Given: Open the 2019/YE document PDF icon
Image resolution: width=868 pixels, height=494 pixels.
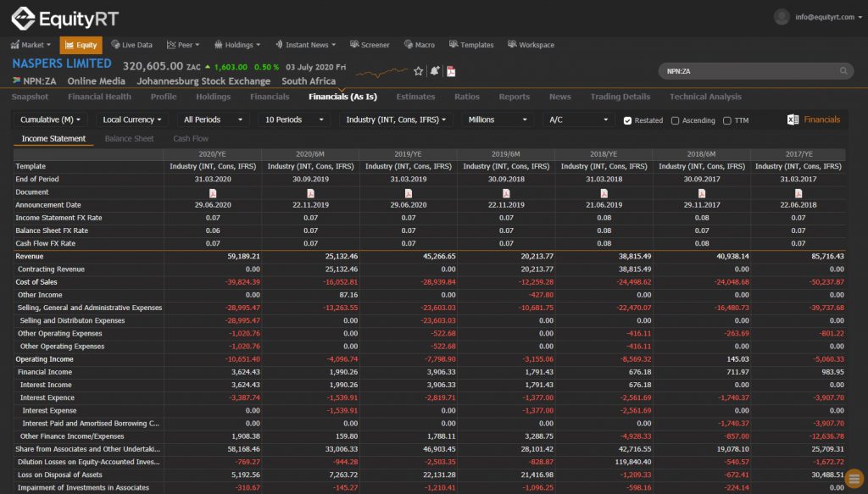Looking at the screenshot, I should 409,192.
